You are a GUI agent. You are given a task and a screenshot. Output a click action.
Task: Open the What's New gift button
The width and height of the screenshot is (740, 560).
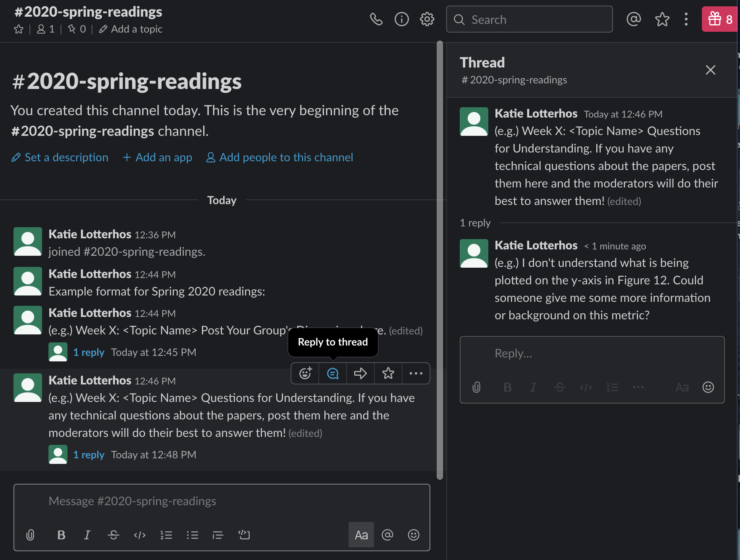[x=720, y=19]
